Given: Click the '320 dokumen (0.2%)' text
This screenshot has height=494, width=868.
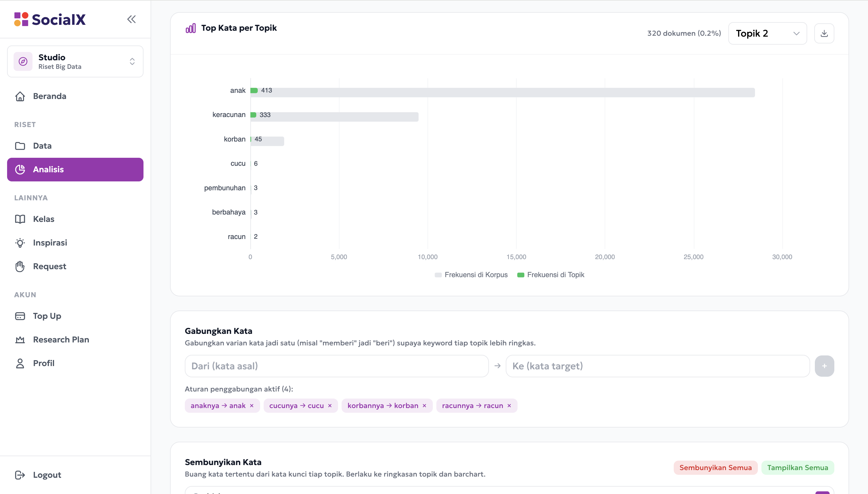Looking at the screenshot, I should point(684,33).
